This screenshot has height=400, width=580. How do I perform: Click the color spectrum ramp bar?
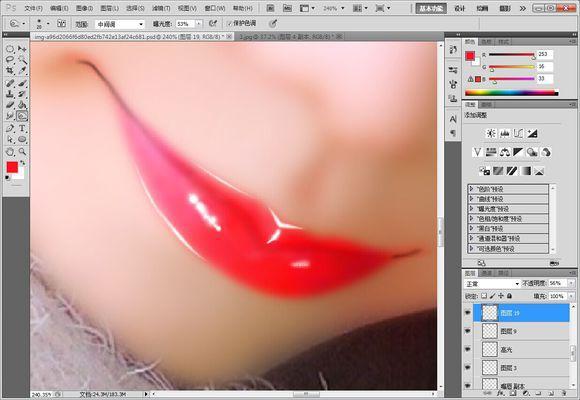512,93
